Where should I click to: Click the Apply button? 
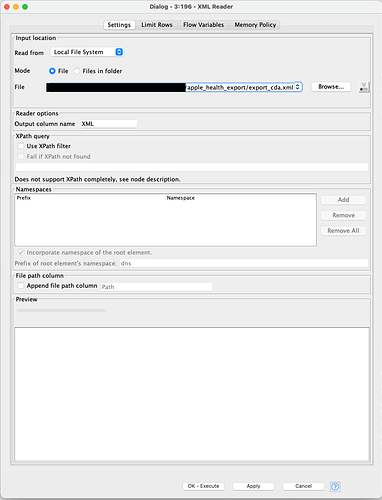(253, 486)
